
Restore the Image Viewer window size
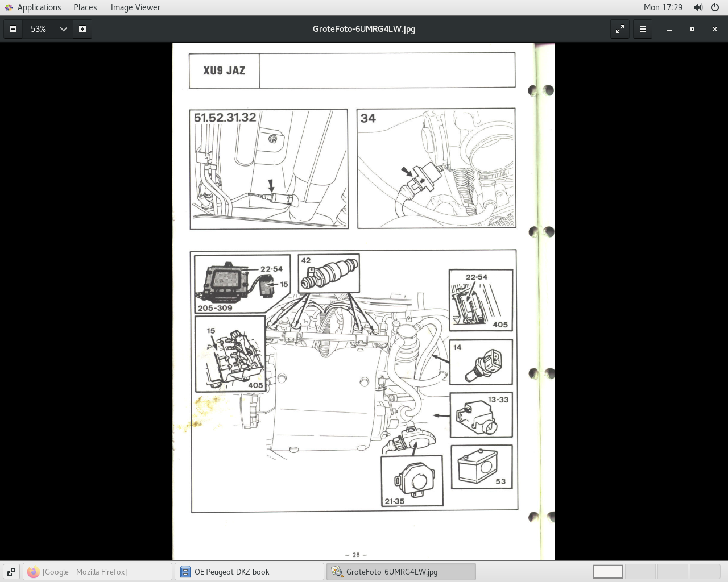coord(692,29)
